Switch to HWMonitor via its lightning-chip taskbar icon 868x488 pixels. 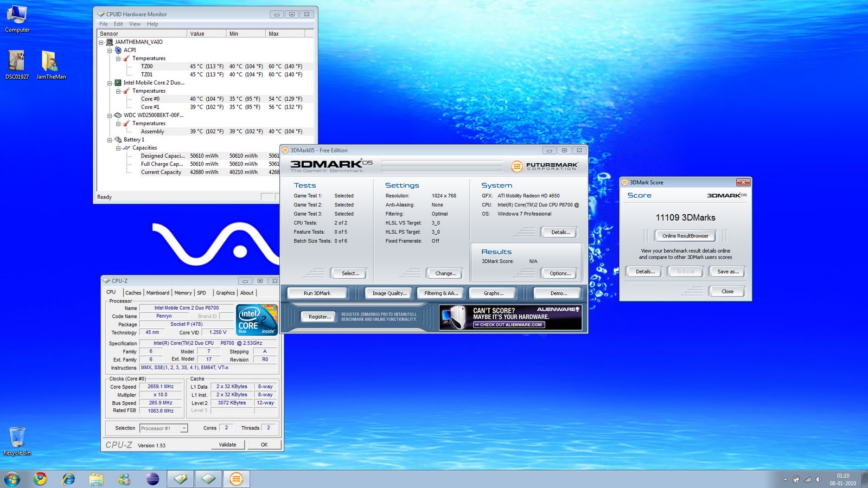180,479
